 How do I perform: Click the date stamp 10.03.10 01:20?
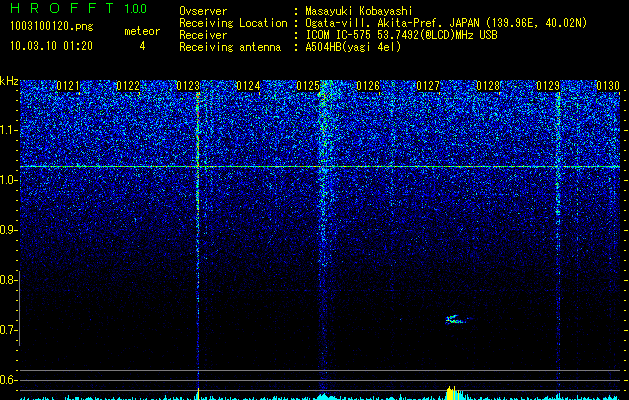(x=51, y=46)
